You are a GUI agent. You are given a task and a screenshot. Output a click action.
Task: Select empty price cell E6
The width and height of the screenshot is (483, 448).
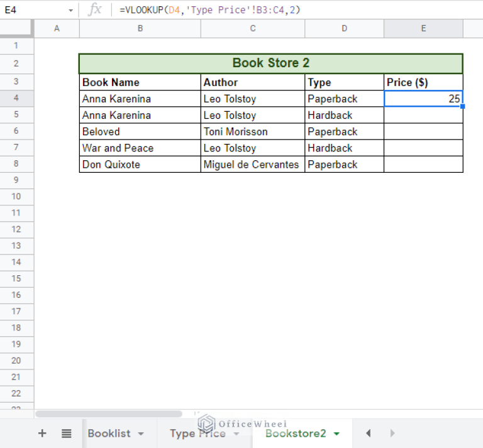423,131
